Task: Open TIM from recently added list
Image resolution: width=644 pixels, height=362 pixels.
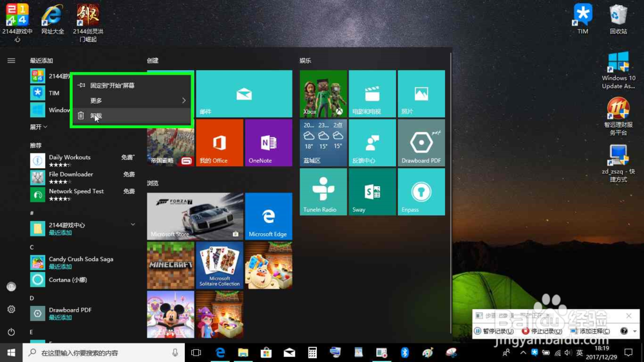Action: 50,93
